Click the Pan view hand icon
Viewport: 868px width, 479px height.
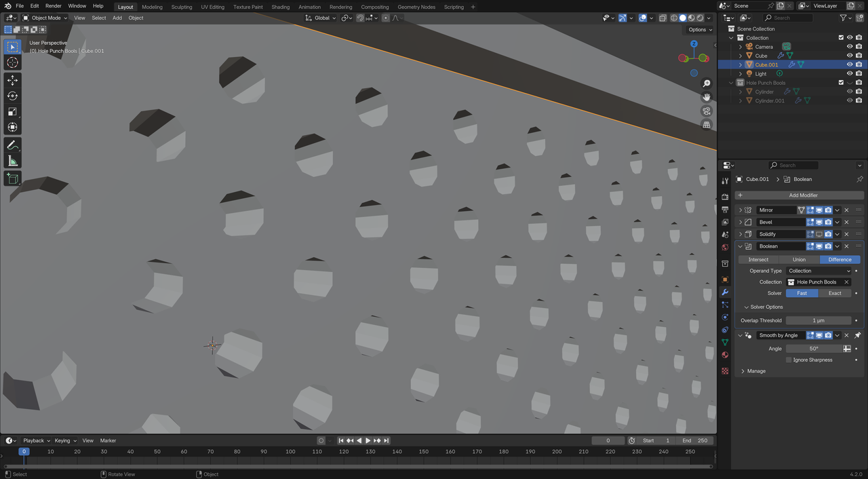[707, 97]
